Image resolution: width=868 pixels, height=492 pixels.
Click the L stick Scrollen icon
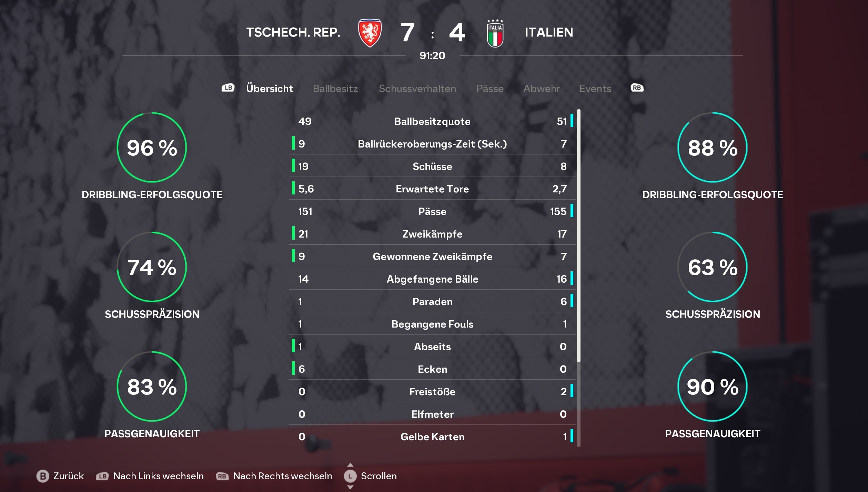pyautogui.click(x=350, y=476)
